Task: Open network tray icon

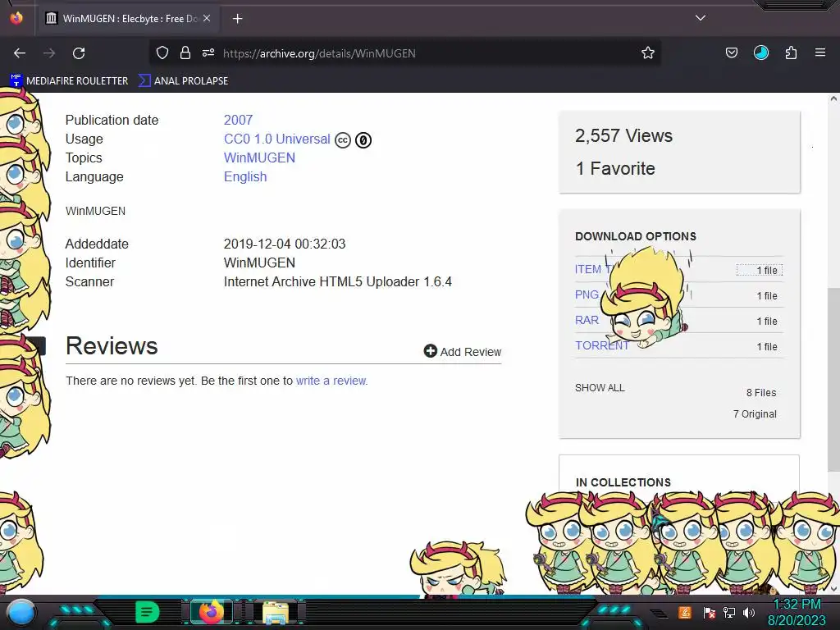Action: 729,613
